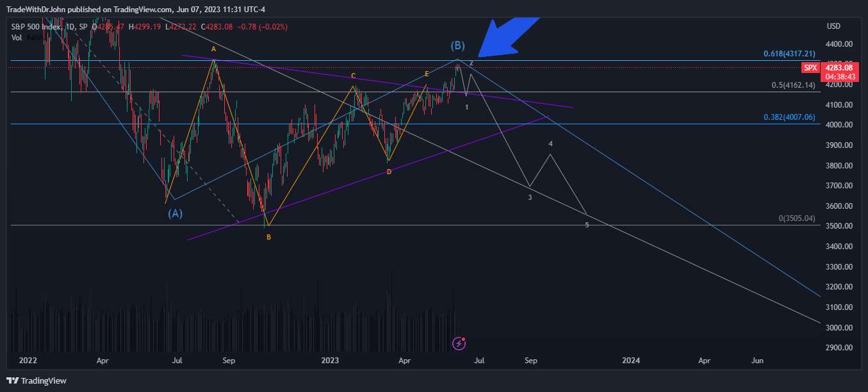Click the H4299.19 high value
Screen dimensions: 868x392
pyautogui.click(x=145, y=27)
